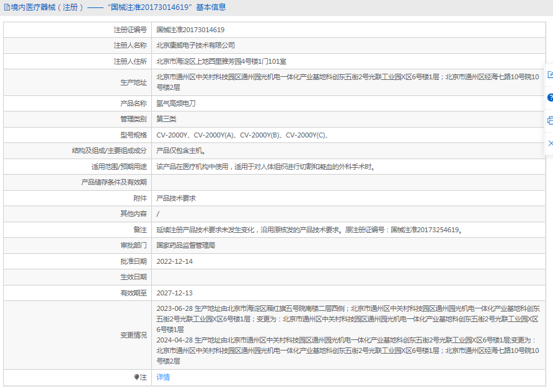
Task: Click the lightbulb icon next to 注
Action: point(137,377)
